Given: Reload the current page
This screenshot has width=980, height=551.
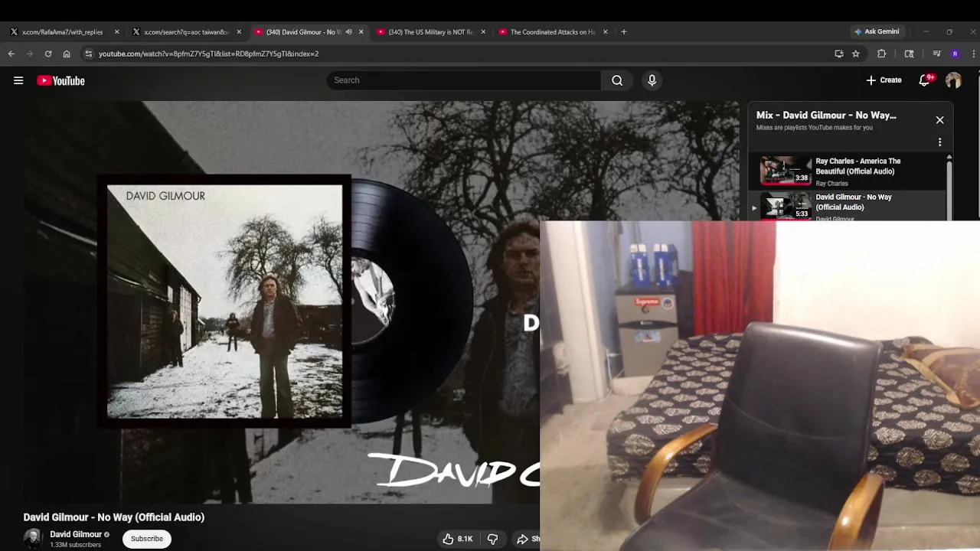Looking at the screenshot, I should tap(48, 54).
